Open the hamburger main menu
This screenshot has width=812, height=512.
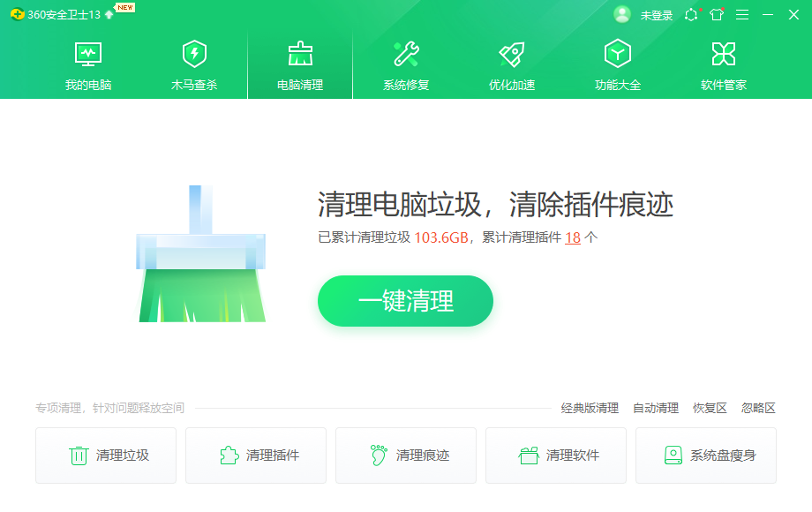tap(742, 14)
